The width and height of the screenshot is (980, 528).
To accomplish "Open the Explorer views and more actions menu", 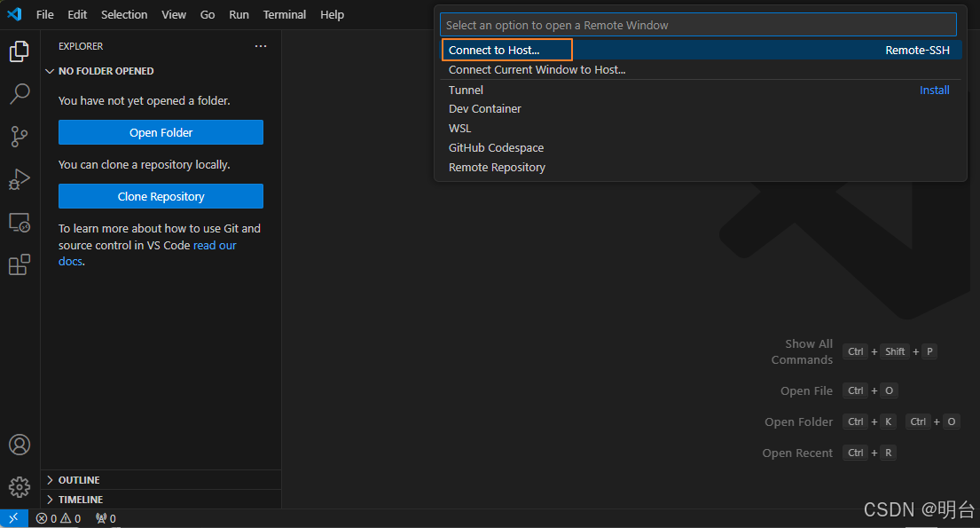I will (x=261, y=45).
